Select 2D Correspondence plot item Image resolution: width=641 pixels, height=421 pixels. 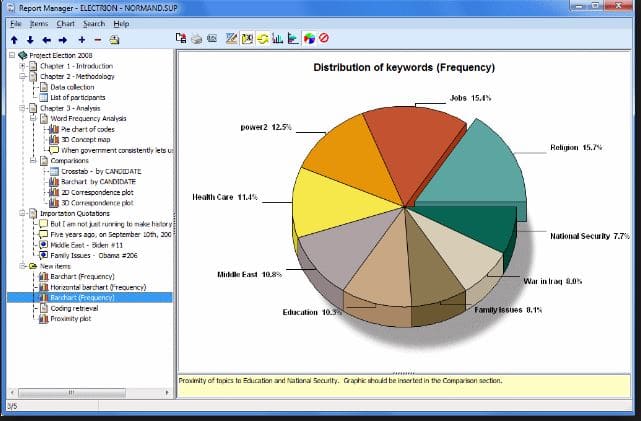[x=97, y=193]
